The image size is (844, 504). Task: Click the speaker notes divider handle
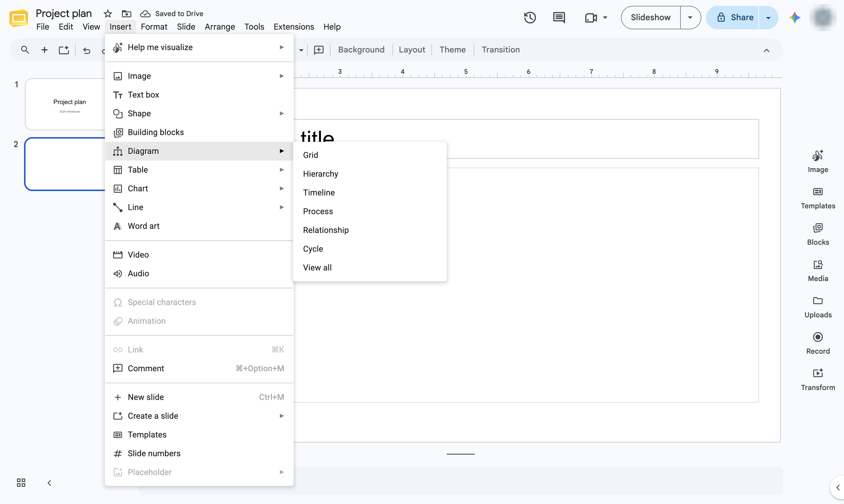coord(460,454)
